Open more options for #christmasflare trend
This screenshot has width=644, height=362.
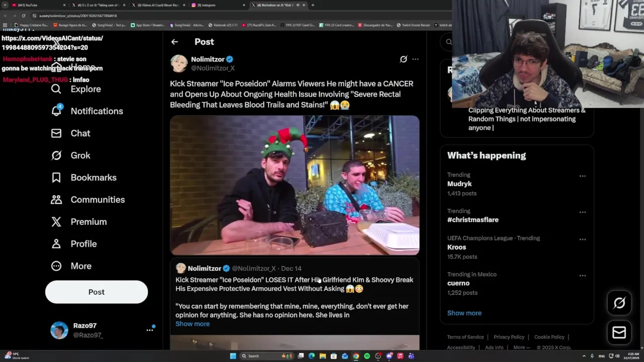coord(582,212)
